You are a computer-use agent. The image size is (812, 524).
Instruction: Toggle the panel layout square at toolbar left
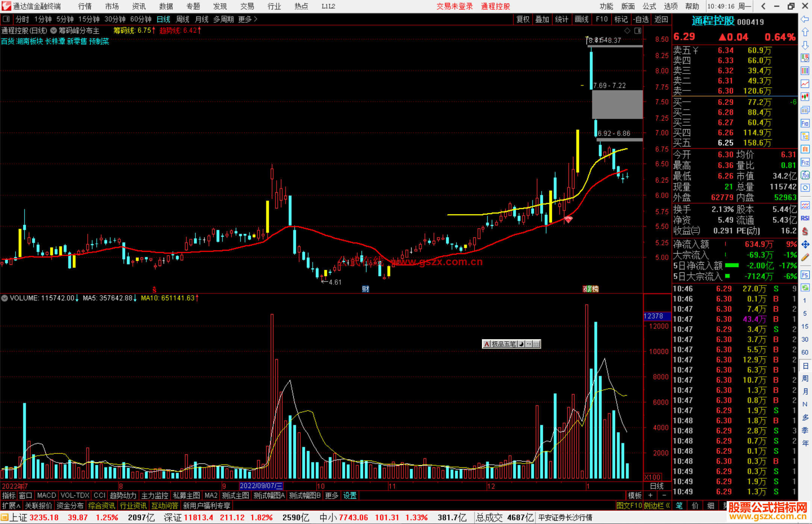[6, 19]
